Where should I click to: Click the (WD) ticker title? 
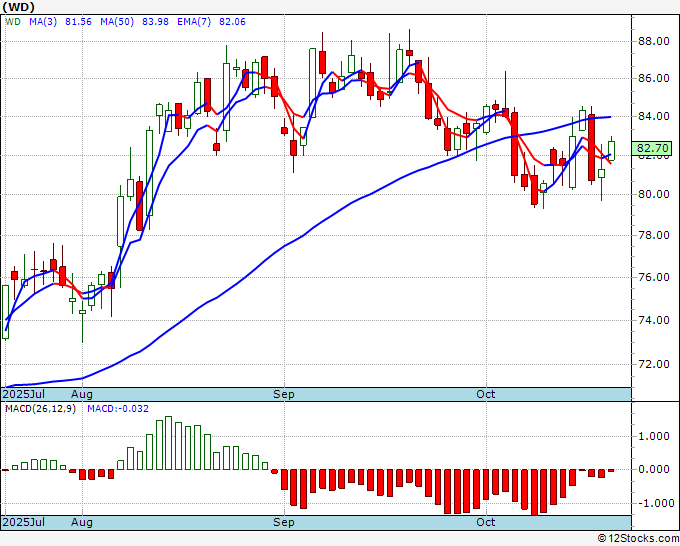click(19, 7)
